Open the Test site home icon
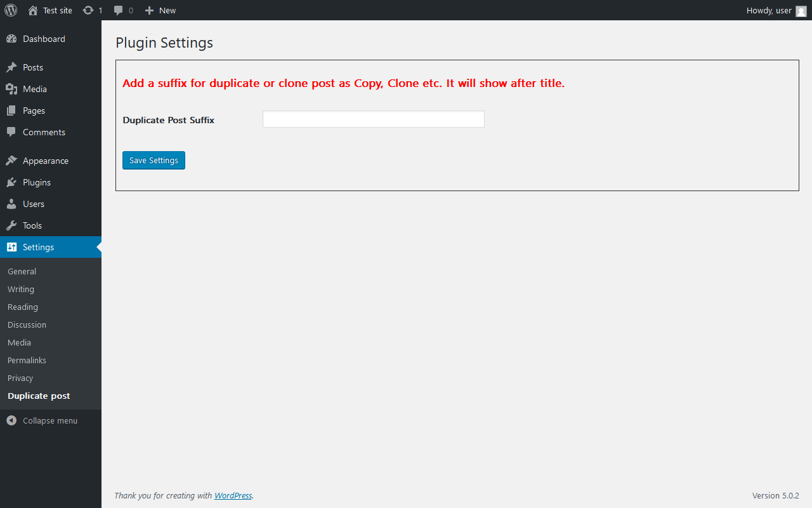The height and width of the screenshot is (508, 812). pos(33,10)
